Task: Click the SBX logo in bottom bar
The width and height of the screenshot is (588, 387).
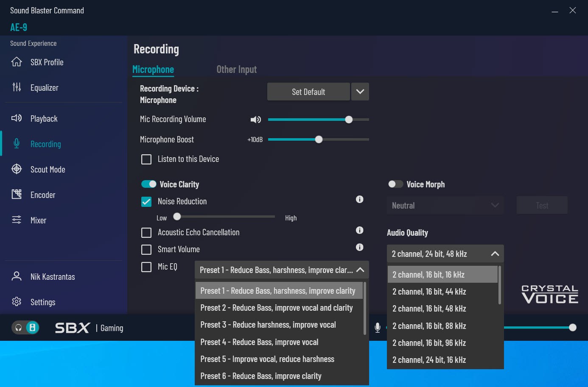Action: click(x=73, y=328)
